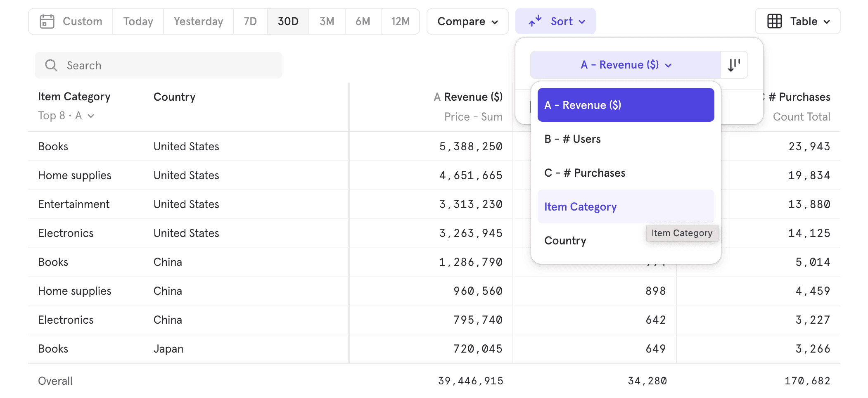Click the Sort arrows icon
The height and width of the screenshot is (398, 868).
(535, 21)
